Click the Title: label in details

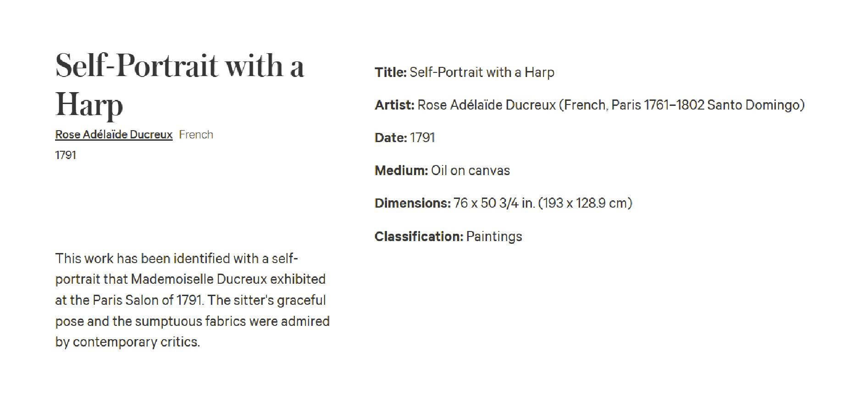tap(391, 72)
